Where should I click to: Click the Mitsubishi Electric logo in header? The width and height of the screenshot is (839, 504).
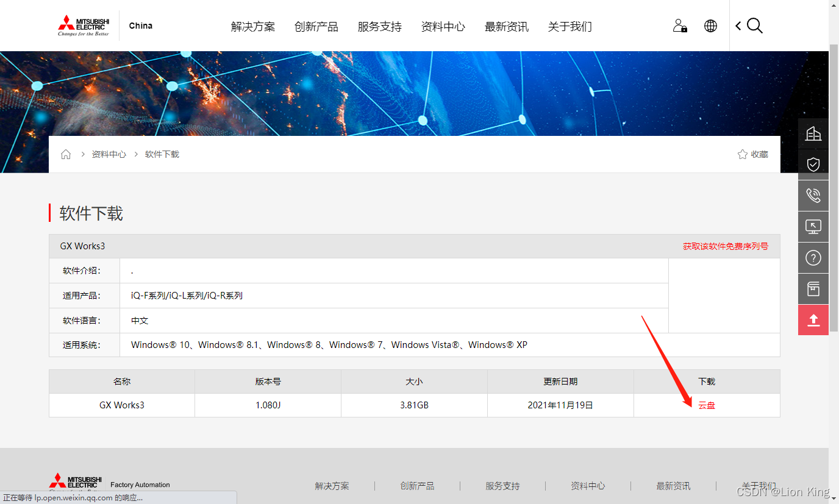tap(84, 26)
